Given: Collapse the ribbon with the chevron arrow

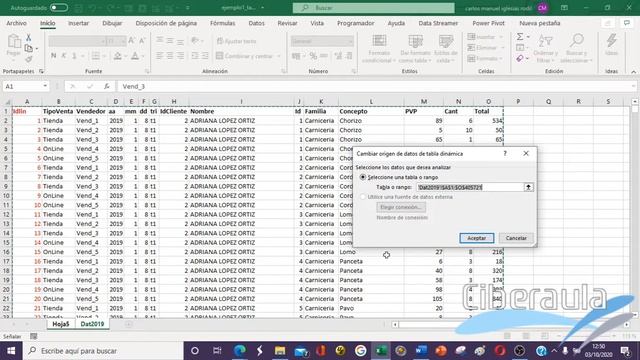Looking at the screenshot, I should [x=633, y=72].
